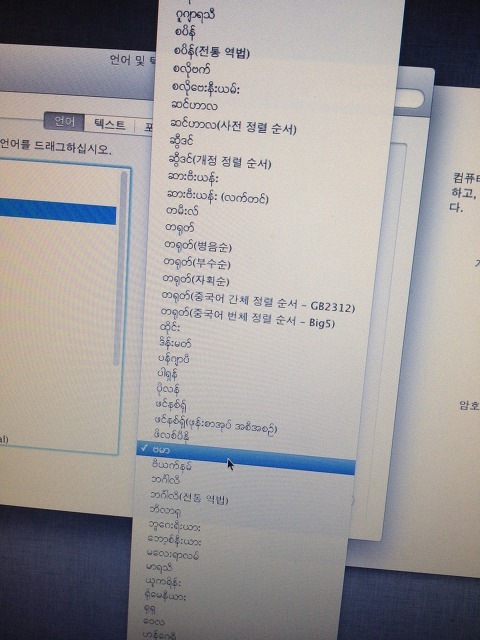Focus the search field in preferences window
Viewport: 480px width, 640px height.
coord(408,99)
